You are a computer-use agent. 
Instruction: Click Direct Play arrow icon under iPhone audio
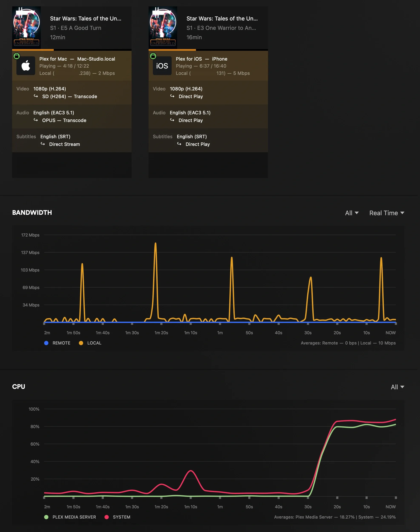tap(172, 120)
